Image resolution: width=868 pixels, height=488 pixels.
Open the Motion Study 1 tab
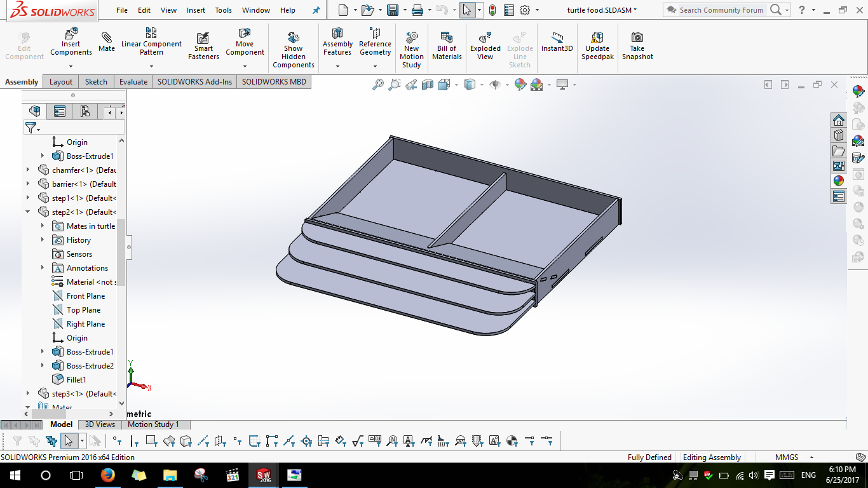[x=153, y=424]
